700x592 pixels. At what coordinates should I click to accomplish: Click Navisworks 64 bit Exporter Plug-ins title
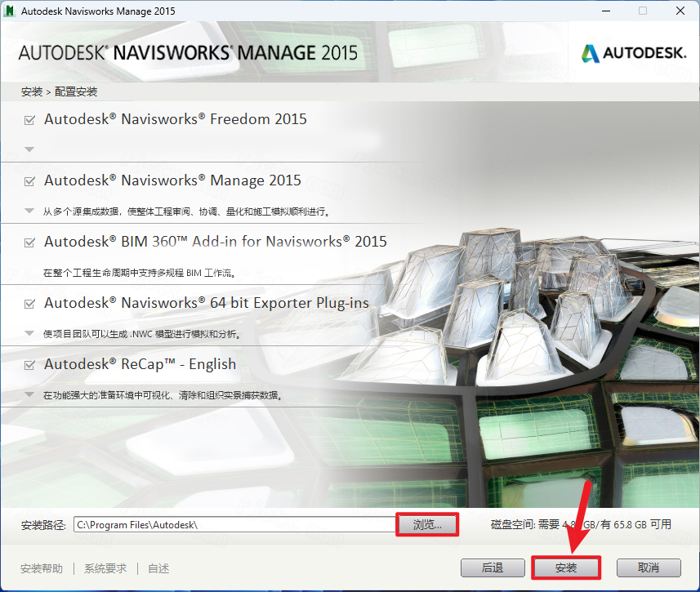pos(207,303)
